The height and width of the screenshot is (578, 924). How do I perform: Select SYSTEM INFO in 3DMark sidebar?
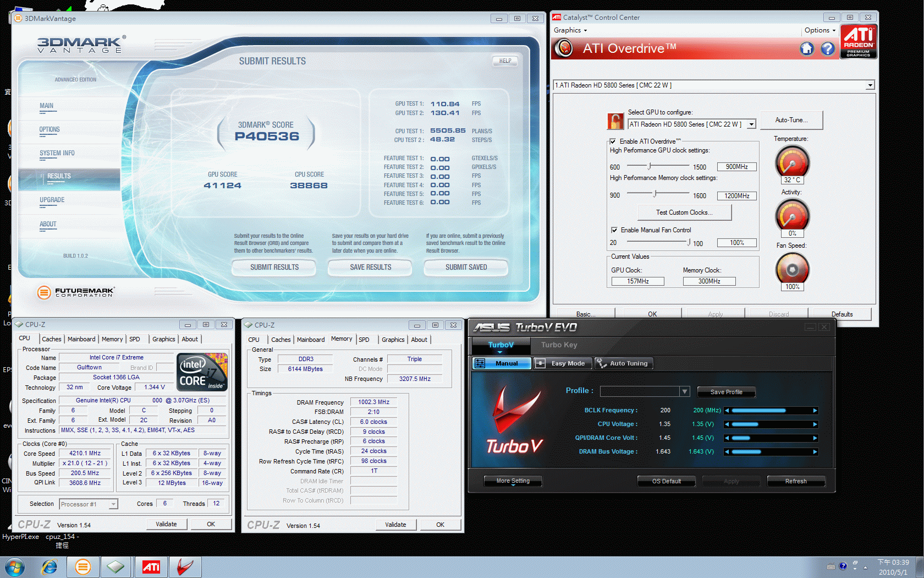pyautogui.click(x=57, y=153)
